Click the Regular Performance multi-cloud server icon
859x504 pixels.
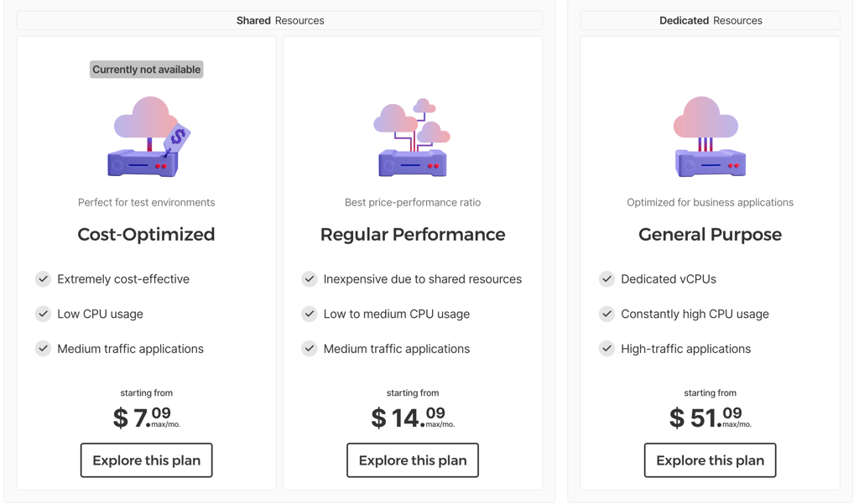tap(412, 137)
